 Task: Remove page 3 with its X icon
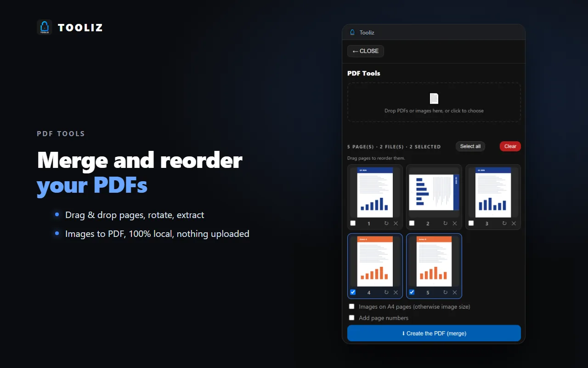click(514, 223)
